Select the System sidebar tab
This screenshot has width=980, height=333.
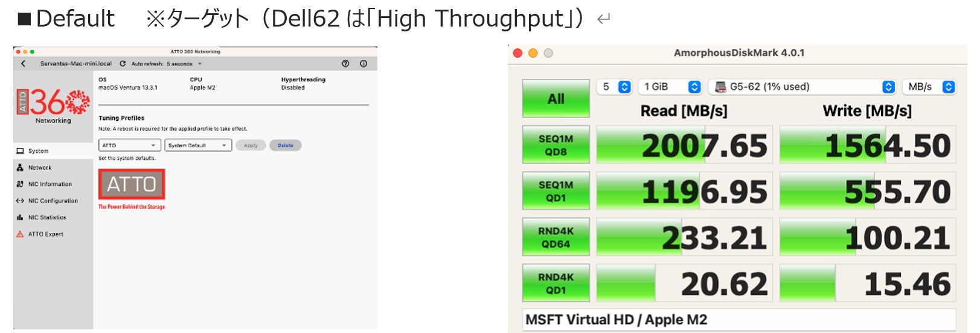pyautogui.click(x=53, y=151)
